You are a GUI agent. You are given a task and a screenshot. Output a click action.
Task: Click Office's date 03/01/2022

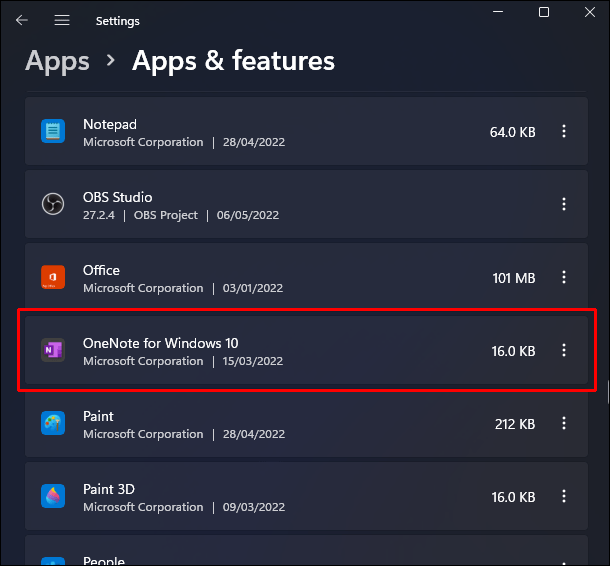tap(252, 288)
